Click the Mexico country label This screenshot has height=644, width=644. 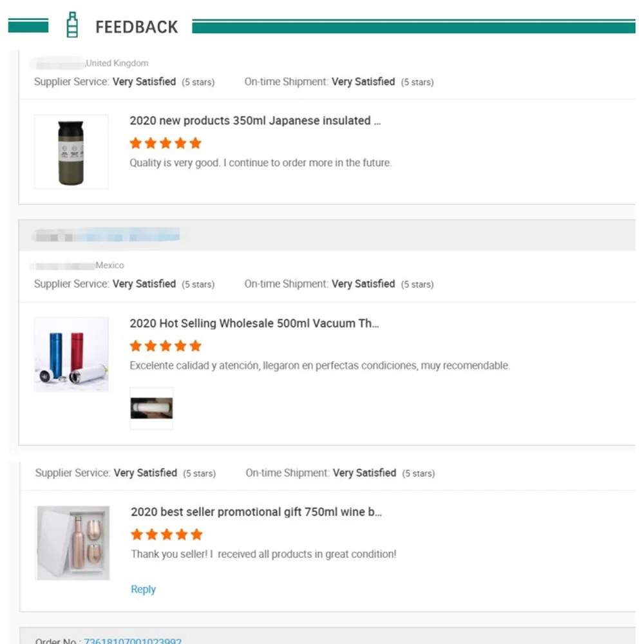click(109, 265)
